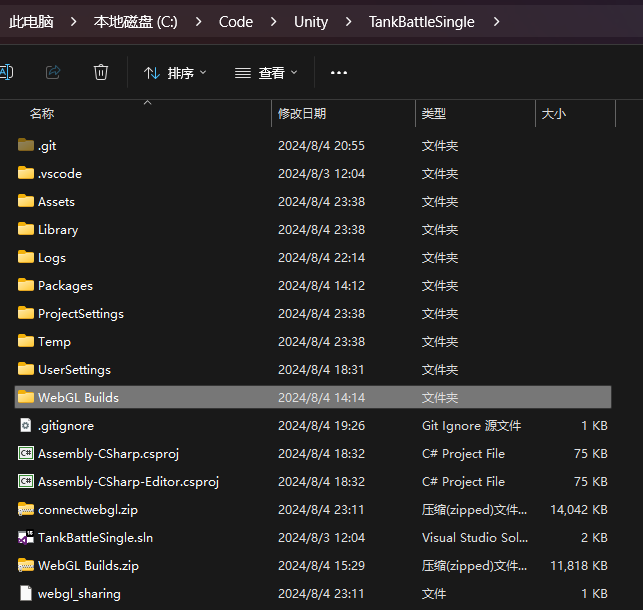Click the .gitignore file name
This screenshot has height=610, width=643.
click(x=66, y=426)
